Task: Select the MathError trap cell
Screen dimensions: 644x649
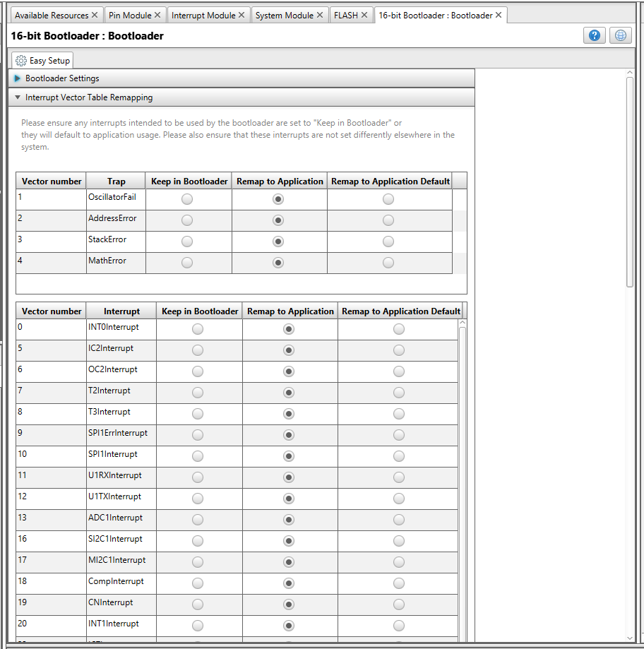Action: 116,263
